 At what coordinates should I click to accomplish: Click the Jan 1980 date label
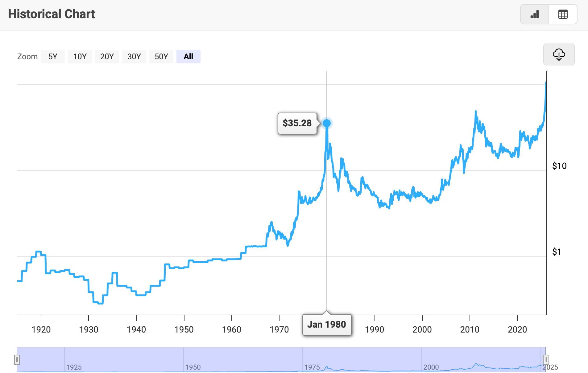click(327, 325)
